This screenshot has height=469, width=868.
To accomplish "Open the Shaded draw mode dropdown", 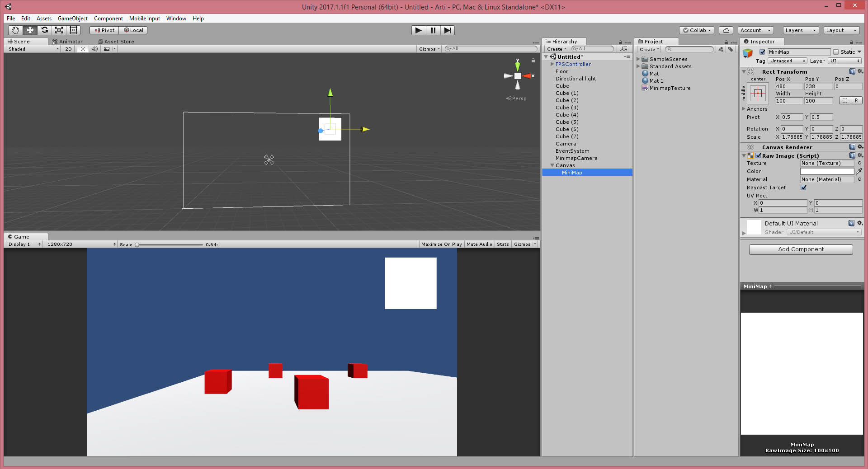I will point(33,49).
